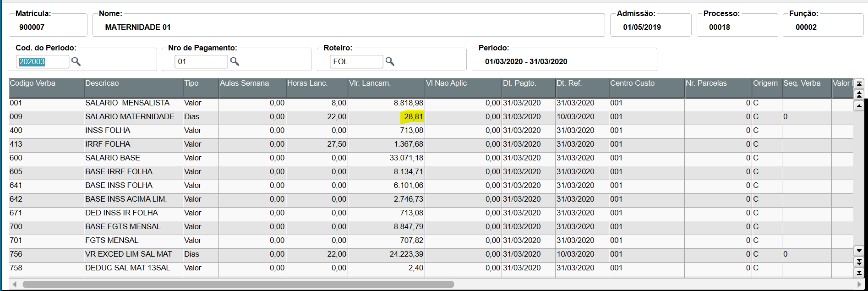Click the Horas Lanc. value 27,50
The width and height of the screenshot is (868, 291).
coord(337,144)
